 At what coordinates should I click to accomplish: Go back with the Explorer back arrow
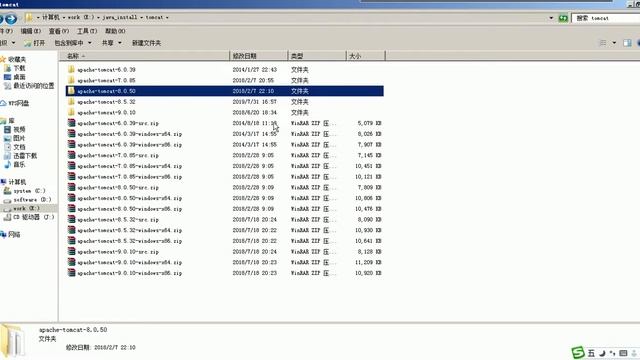point(1,18)
